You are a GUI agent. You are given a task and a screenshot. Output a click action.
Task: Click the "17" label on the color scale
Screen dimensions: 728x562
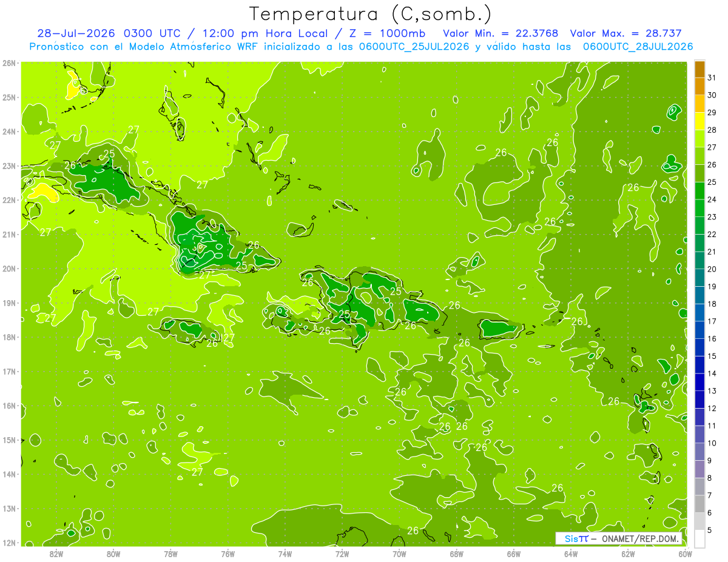click(x=712, y=321)
